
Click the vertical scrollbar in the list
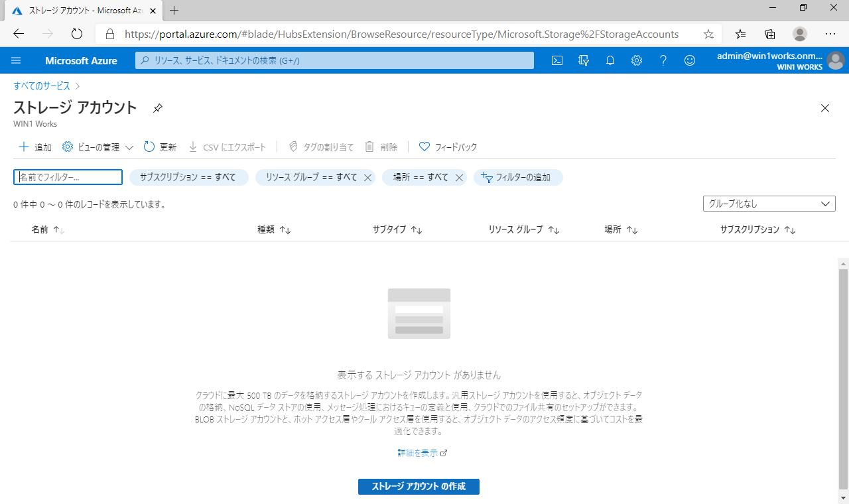(843, 379)
